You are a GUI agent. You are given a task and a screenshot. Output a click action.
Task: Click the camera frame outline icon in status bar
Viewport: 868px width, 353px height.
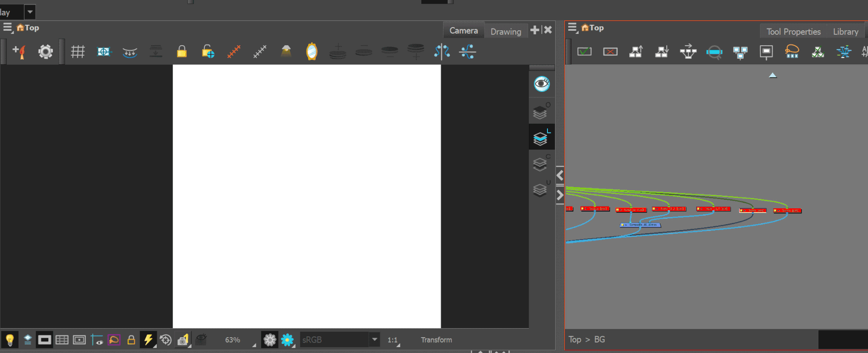tap(79, 340)
